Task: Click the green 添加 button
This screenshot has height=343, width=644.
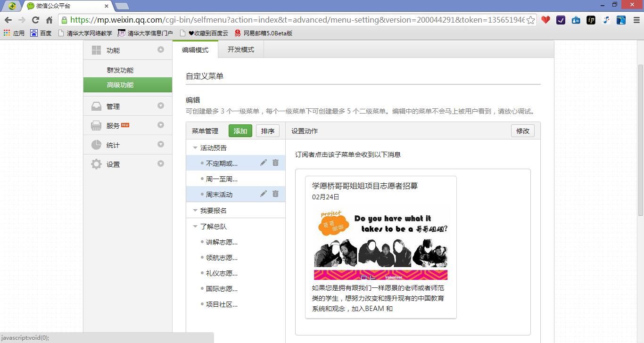Action: (240, 131)
